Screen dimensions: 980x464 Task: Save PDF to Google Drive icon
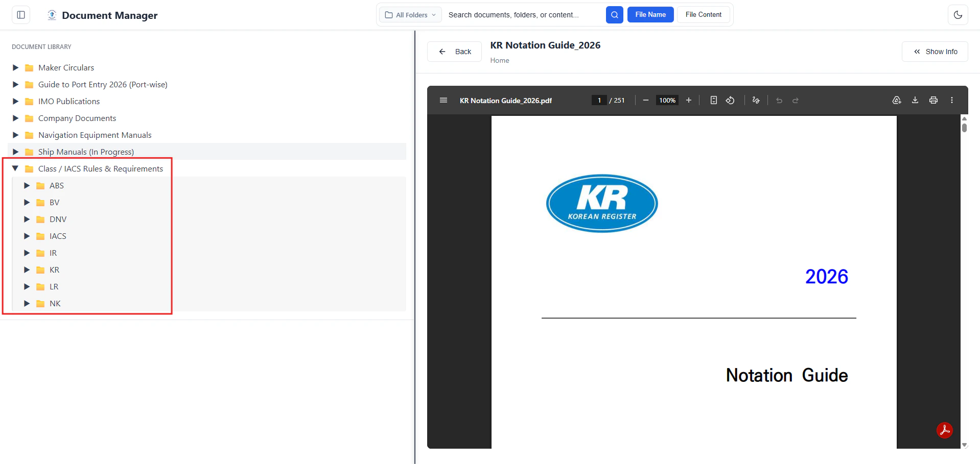(x=897, y=100)
